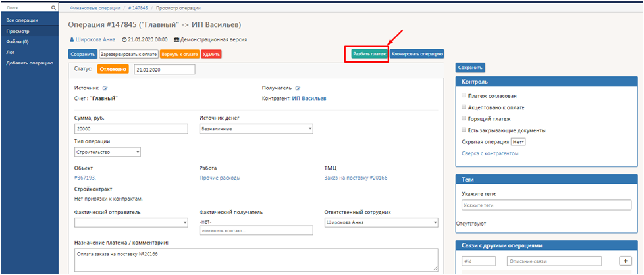Open Файлы (0) in the sidebar

click(17, 41)
